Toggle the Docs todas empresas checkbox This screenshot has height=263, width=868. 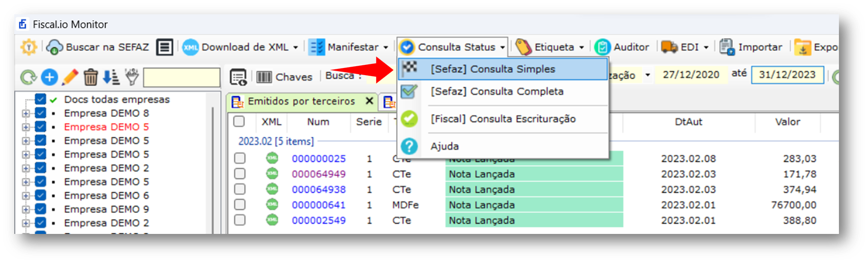[40, 99]
